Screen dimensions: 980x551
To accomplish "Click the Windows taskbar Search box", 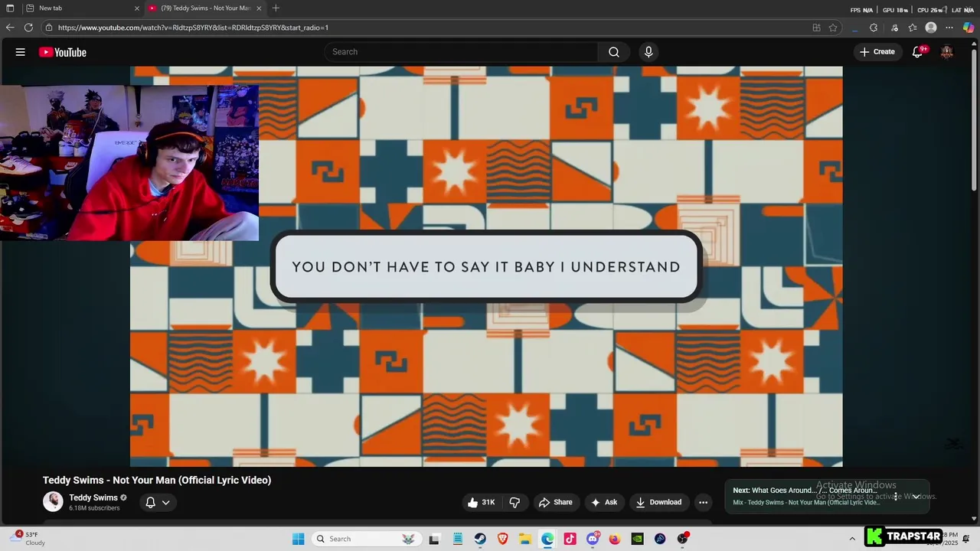I will (366, 539).
